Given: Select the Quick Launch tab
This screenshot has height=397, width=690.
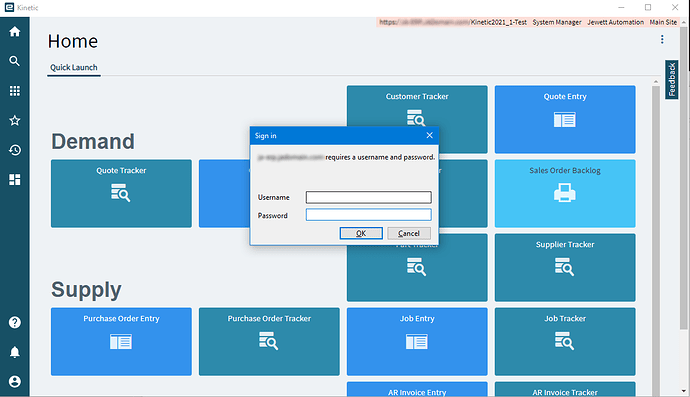Looking at the screenshot, I should 73,68.
